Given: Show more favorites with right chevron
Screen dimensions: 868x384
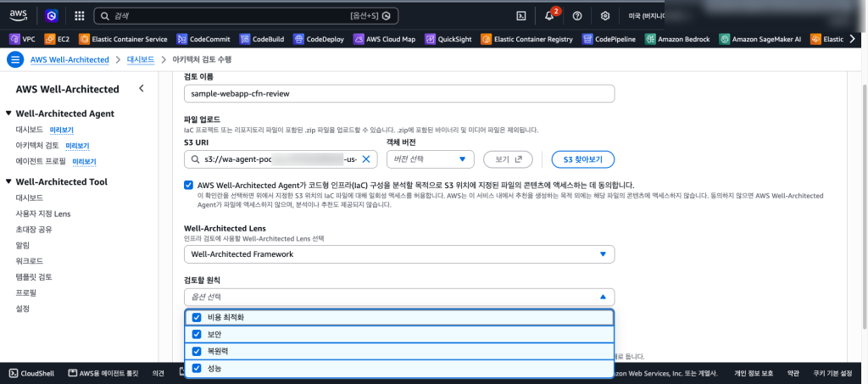Looking at the screenshot, I should [x=852, y=39].
